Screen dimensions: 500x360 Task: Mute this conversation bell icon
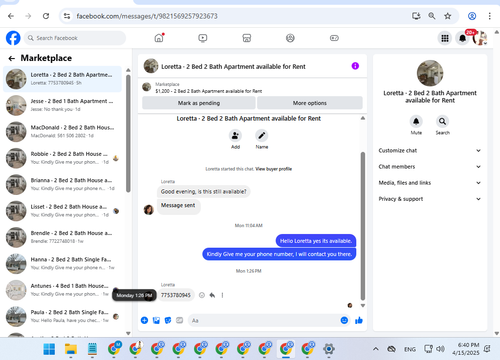pyautogui.click(x=416, y=121)
